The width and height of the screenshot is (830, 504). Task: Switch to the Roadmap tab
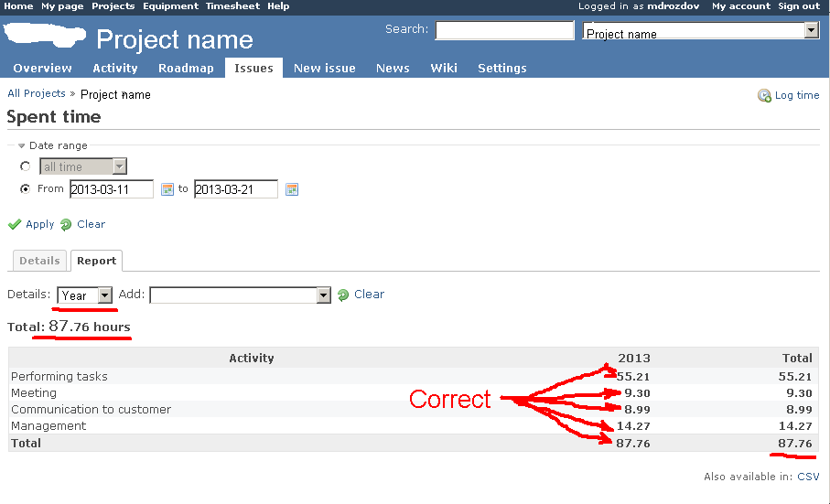pos(186,69)
